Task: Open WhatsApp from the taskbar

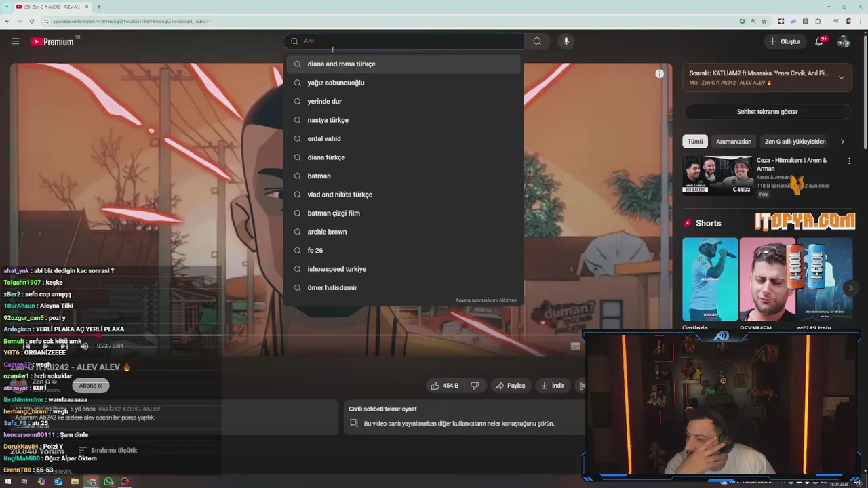Action: click(x=108, y=481)
